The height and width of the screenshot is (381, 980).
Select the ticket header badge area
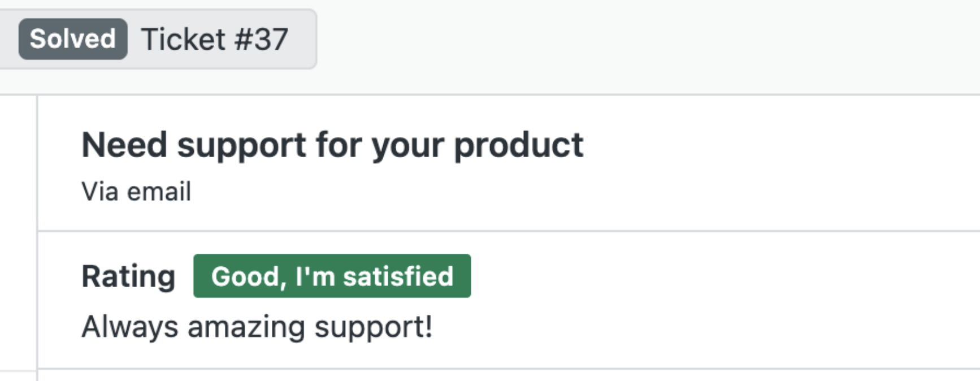click(x=158, y=38)
